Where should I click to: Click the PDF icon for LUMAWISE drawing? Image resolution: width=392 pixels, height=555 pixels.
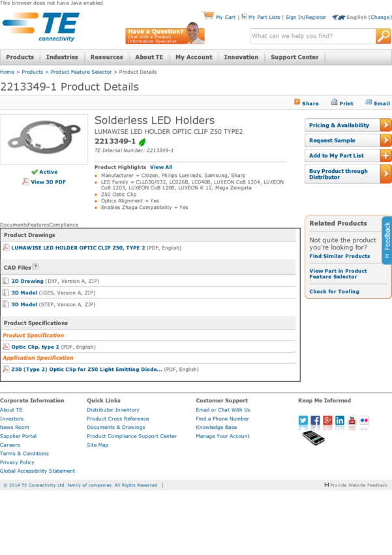click(x=6, y=247)
